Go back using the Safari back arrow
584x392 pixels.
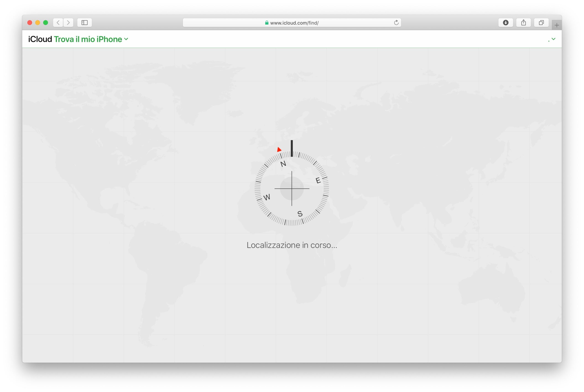click(58, 23)
